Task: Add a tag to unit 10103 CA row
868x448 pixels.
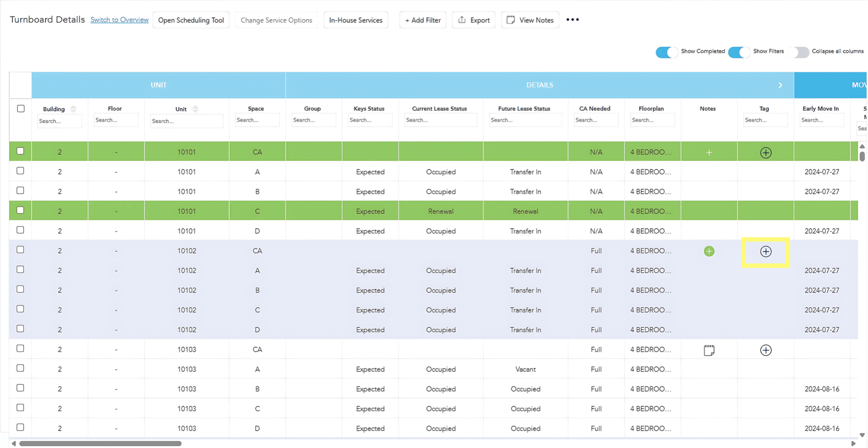Action: (765, 350)
